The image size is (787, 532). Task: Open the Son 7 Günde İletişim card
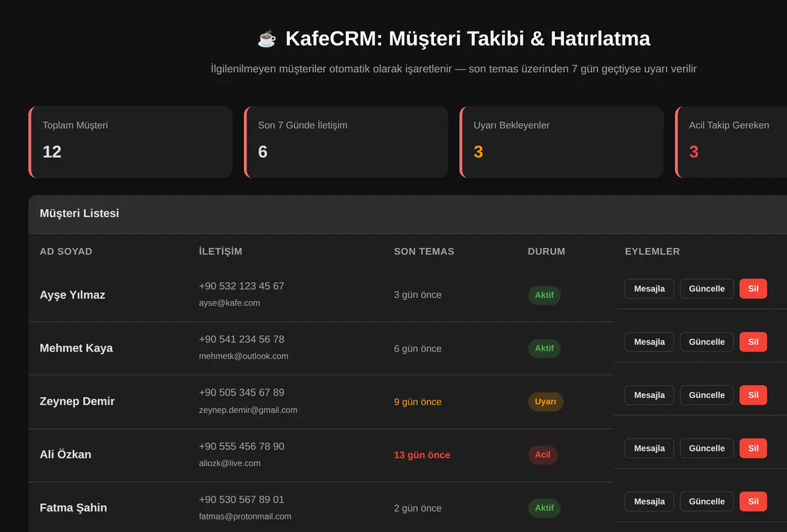[346, 142]
